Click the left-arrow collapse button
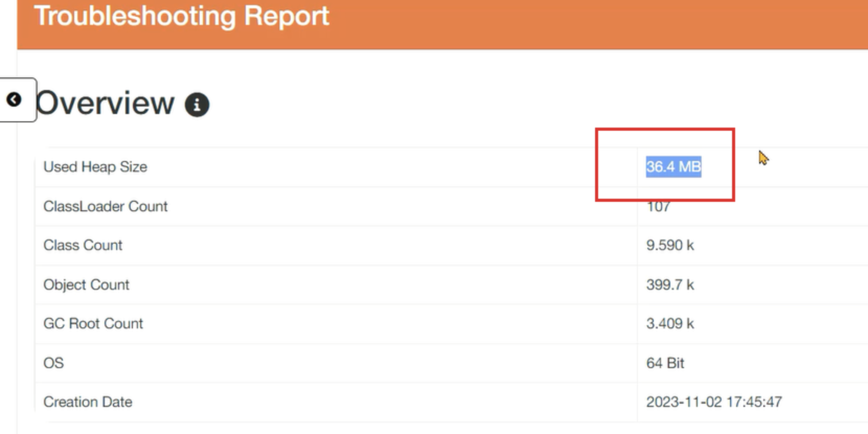This screenshot has height=434, width=868. point(14,99)
